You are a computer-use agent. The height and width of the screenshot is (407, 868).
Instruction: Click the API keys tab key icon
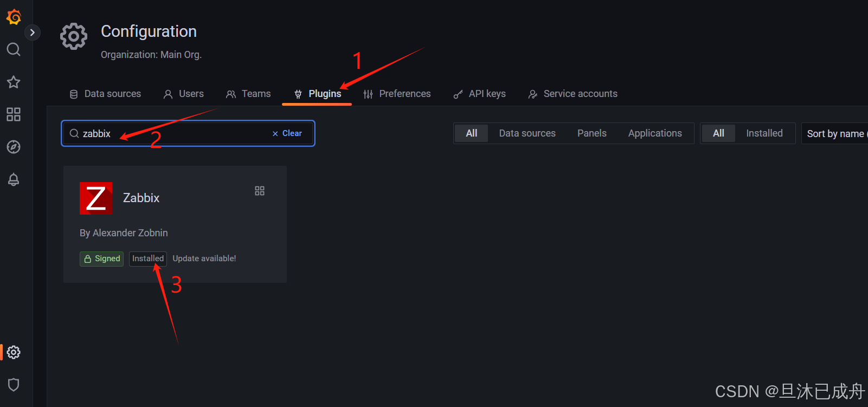click(x=458, y=94)
